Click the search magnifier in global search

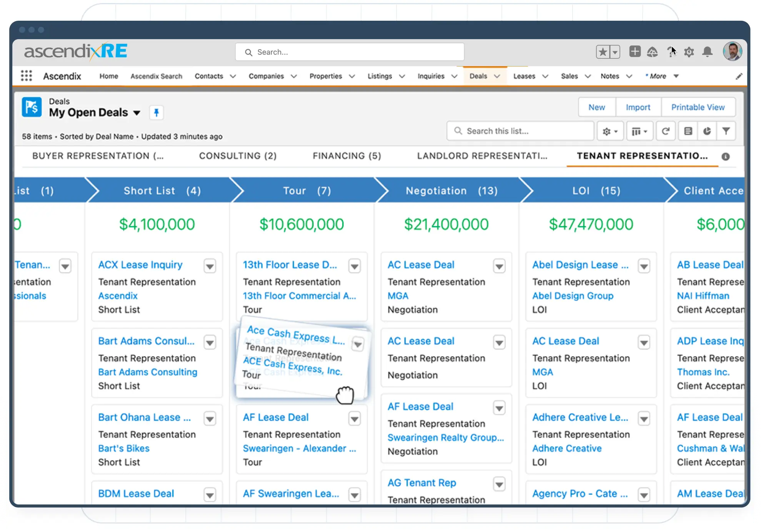pyautogui.click(x=248, y=52)
